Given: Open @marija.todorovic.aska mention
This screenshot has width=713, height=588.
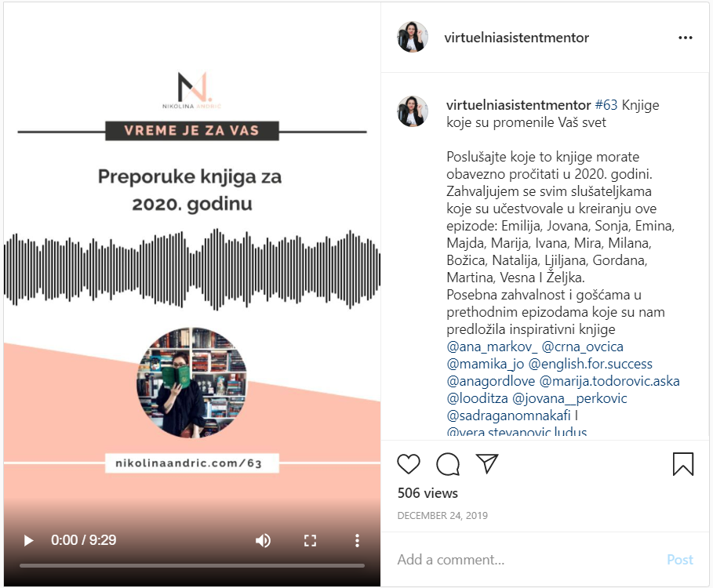Looking at the screenshot, I should pos(609,381).
